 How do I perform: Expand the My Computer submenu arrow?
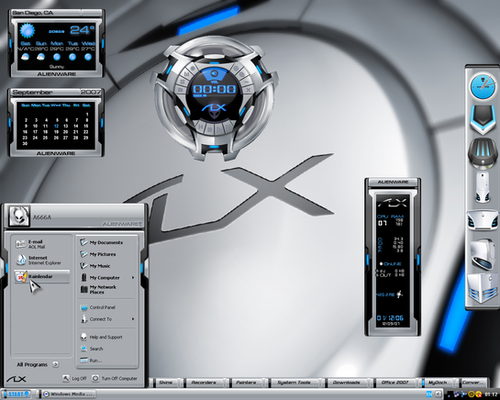[133, 277]
